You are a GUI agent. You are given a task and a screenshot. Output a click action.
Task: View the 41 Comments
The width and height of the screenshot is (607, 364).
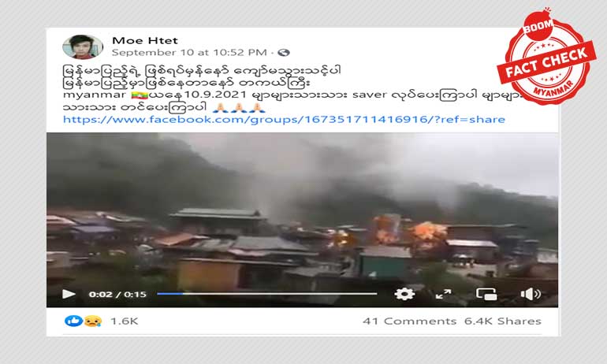pos(410,321)
